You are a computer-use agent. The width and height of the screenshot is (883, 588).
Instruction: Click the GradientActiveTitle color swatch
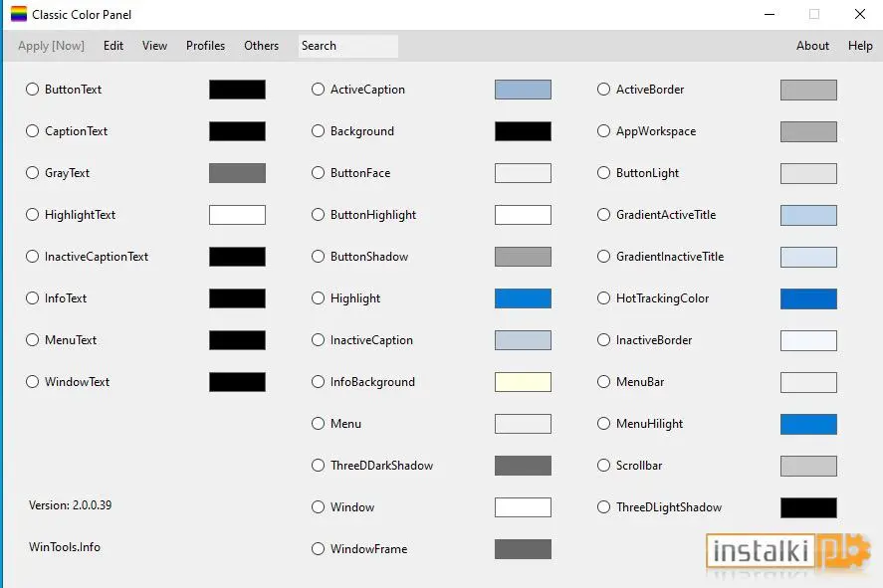click(x=808, y=215)
